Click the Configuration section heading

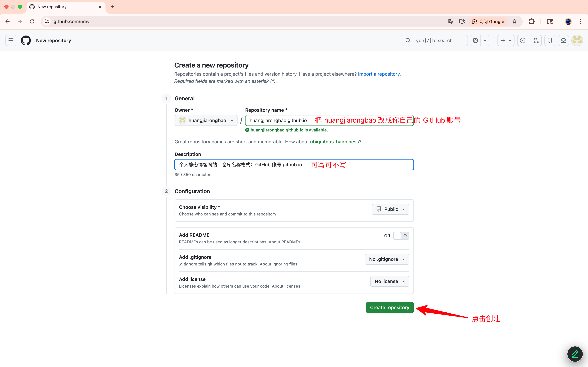pos(192,191)
